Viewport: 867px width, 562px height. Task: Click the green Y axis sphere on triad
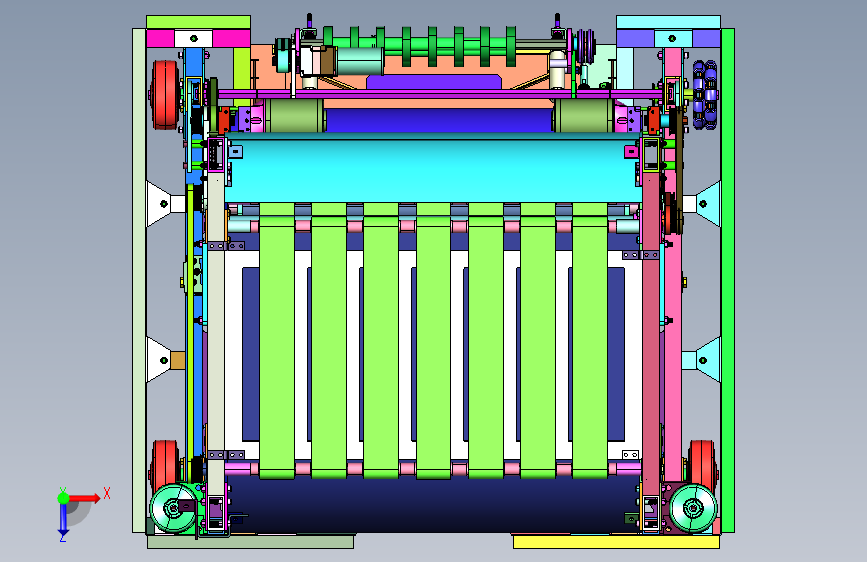pyautogui.click(x=64, y=498)
